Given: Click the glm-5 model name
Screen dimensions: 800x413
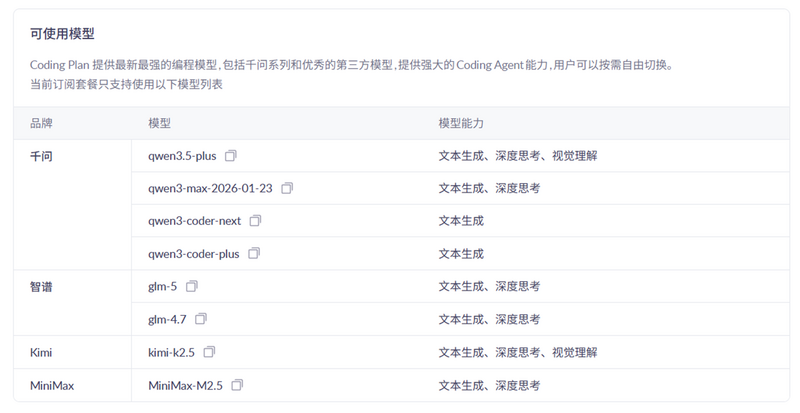Looking at the screenshot, I should 163,286.
